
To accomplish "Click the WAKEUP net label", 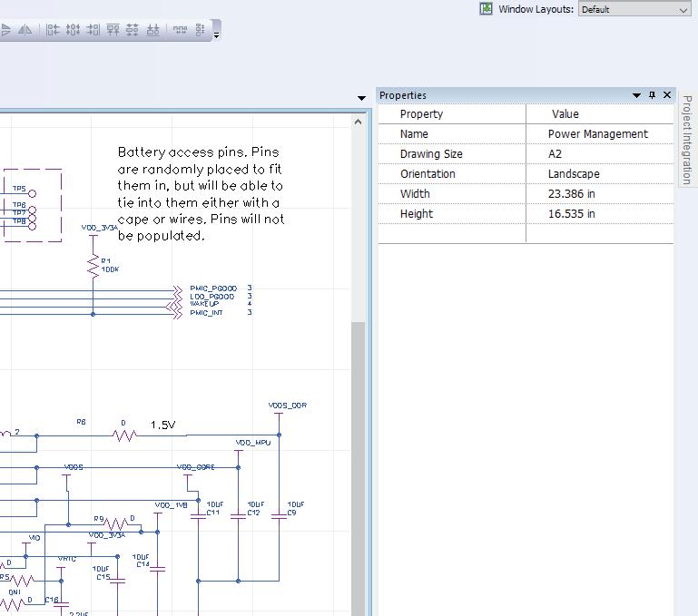I will (204, 304).
